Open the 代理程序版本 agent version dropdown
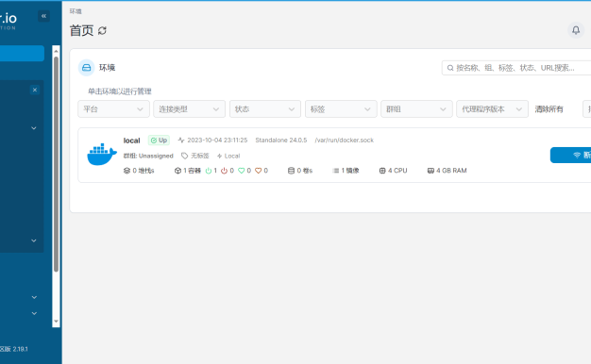The width and height of the screenshot is (591, 364). 492,109
